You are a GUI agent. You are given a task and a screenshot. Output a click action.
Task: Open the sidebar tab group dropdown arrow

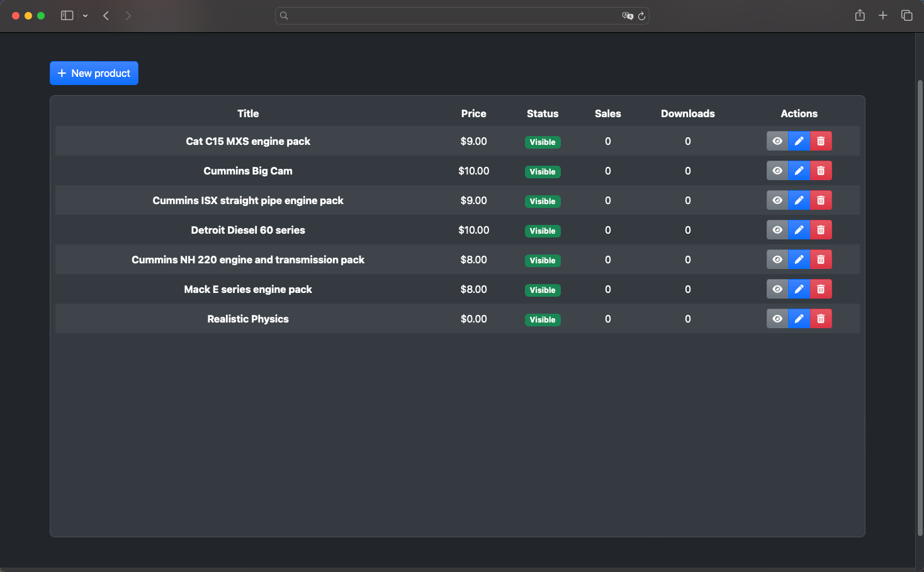[x=85, y=16]
